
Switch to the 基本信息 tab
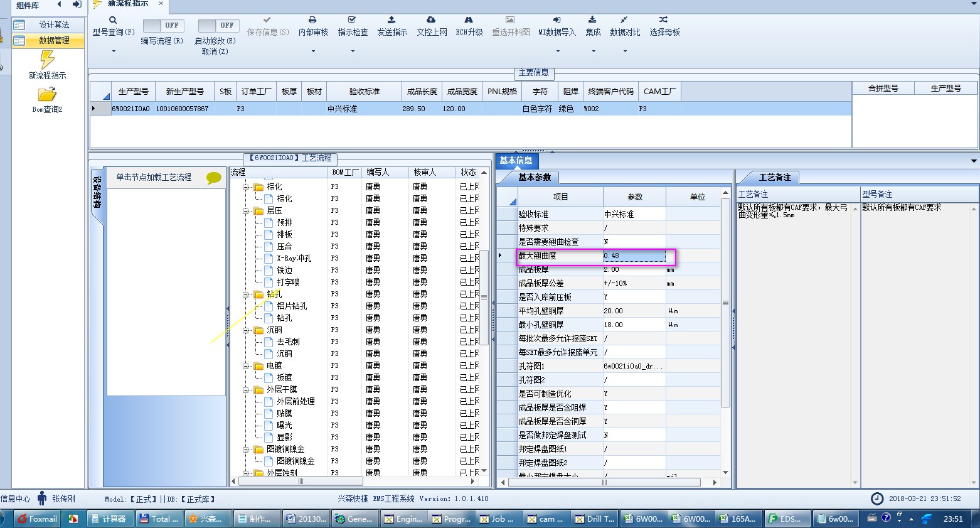516,160
